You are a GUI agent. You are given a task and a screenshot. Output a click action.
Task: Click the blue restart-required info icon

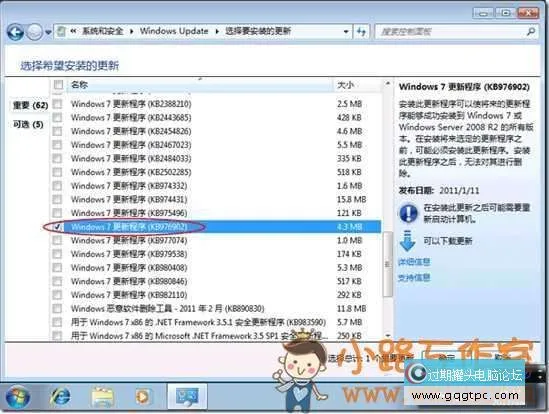click(x=408, y=213)
